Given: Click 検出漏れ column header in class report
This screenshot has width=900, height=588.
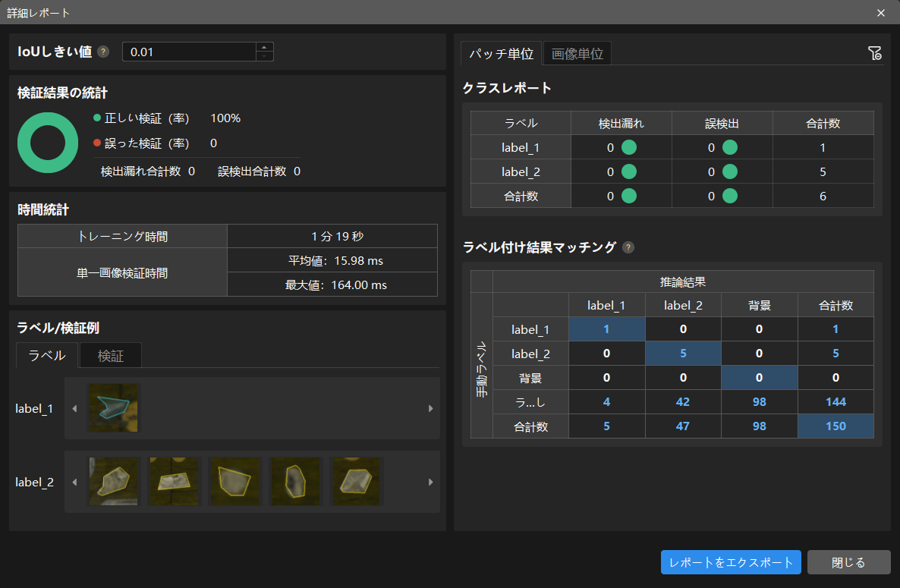Looking at the screenshot, I should (621, 124).
